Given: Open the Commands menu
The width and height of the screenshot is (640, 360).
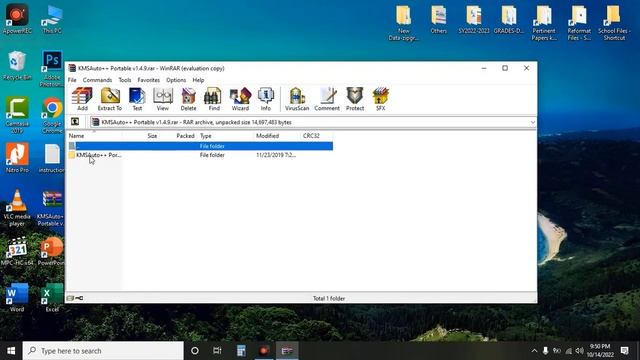Looking at the screenshot, I should pyautogui.click(x=97, y=80).
